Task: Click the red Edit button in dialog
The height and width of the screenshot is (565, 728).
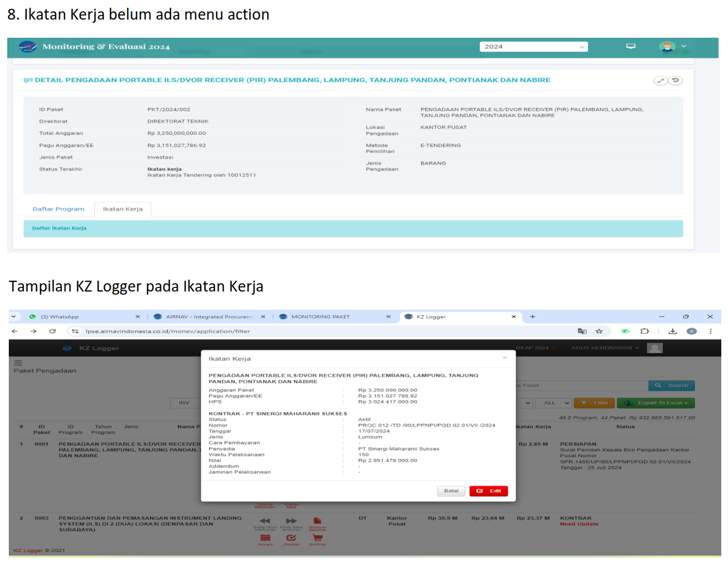Action: (x=488, y=491)
